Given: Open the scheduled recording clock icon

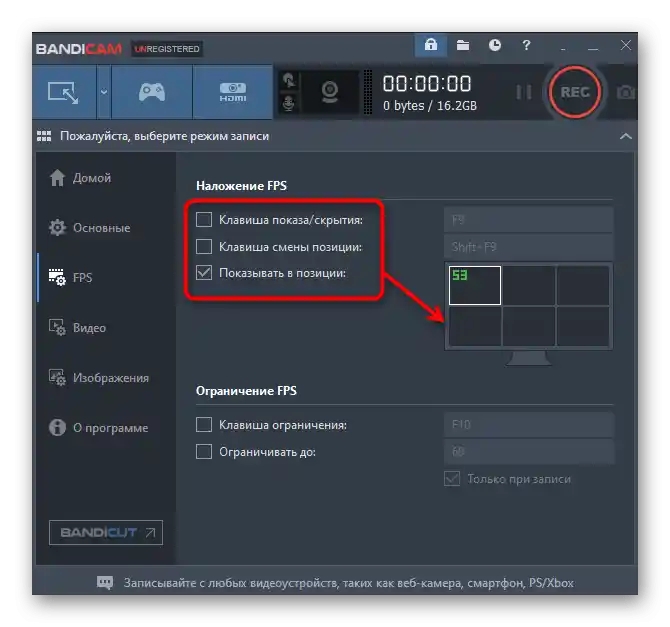Looking at the screenshot, I should pos(495,45).
